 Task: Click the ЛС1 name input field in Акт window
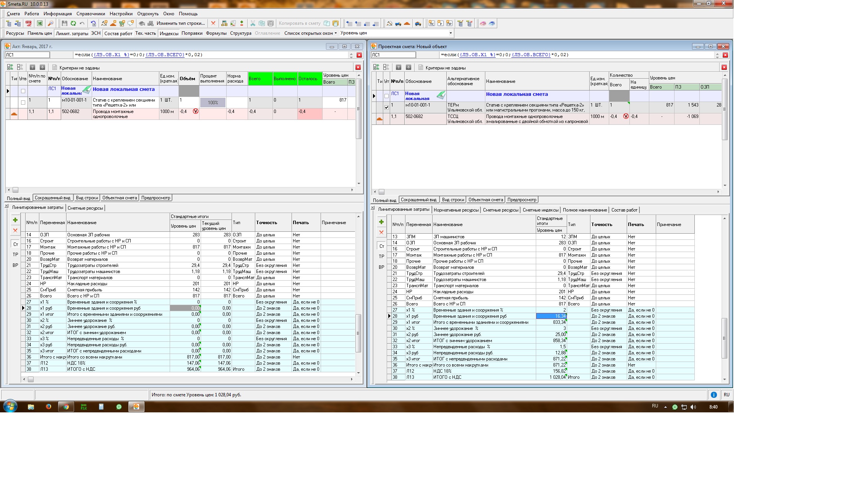[27, 55]
